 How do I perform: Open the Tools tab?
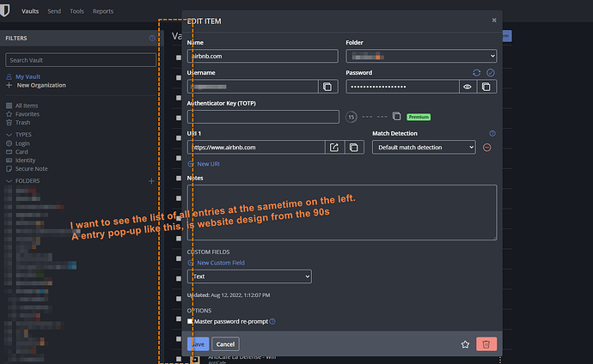pos(76,11)
